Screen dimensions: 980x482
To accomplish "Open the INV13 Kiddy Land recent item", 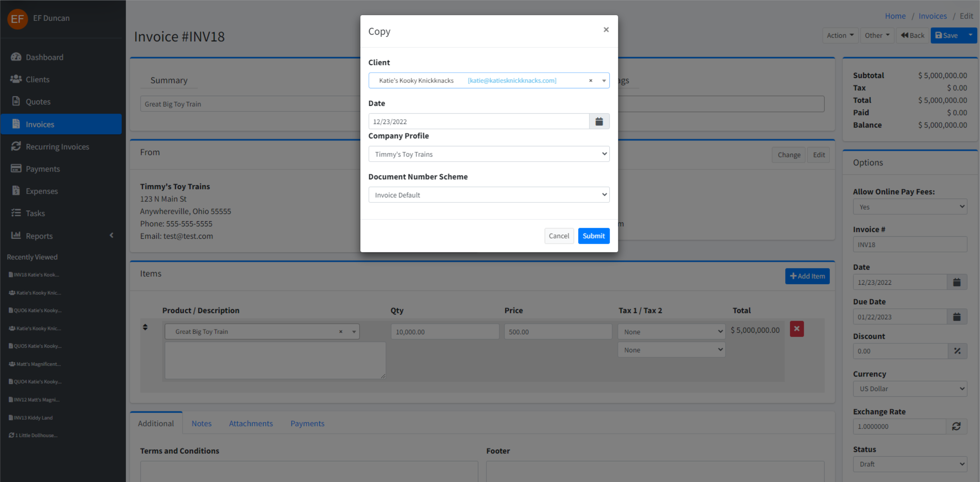I will 33,417.
